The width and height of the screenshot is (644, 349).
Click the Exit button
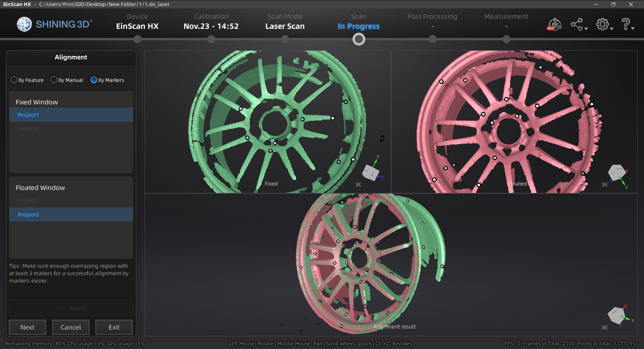pos(114,327)
